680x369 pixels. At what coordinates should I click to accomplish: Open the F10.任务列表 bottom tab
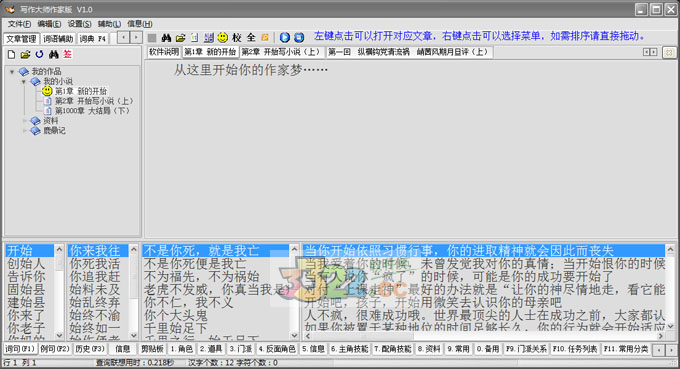click(575, 349)
